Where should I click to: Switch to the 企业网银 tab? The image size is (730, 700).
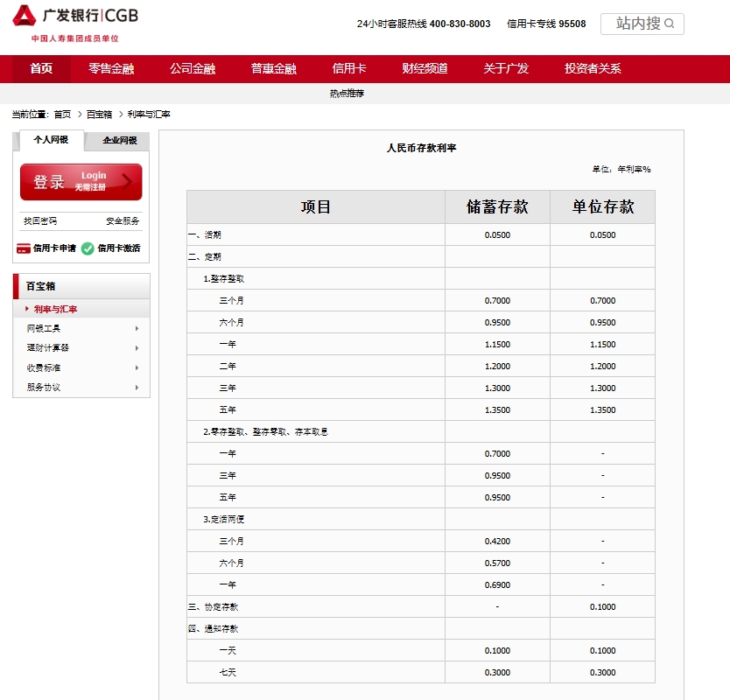(119, 141)
